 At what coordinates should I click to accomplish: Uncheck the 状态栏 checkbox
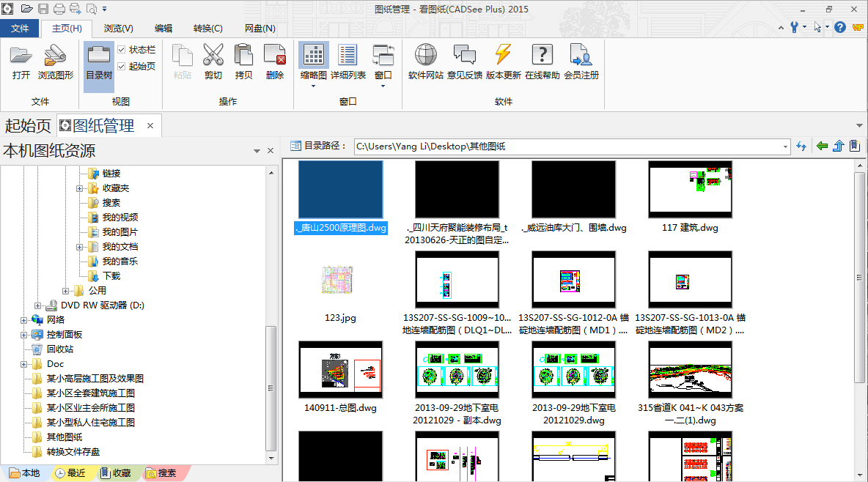[122, 50]
